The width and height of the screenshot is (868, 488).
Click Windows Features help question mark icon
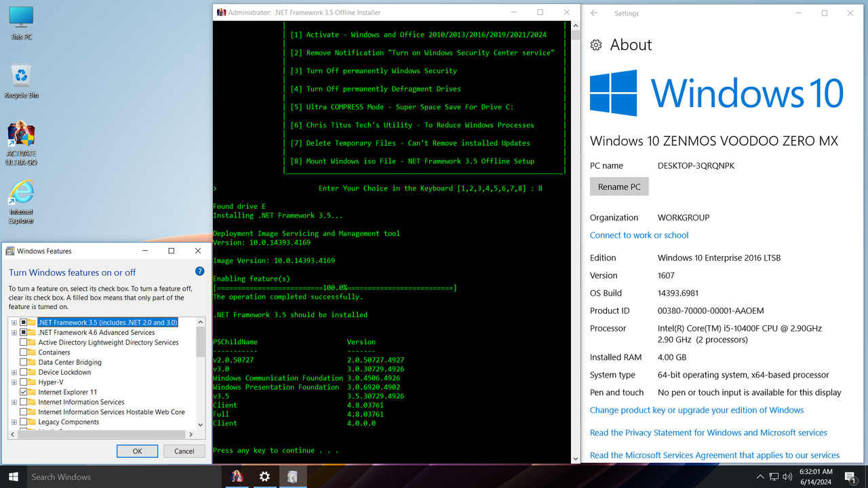[199, 271]
